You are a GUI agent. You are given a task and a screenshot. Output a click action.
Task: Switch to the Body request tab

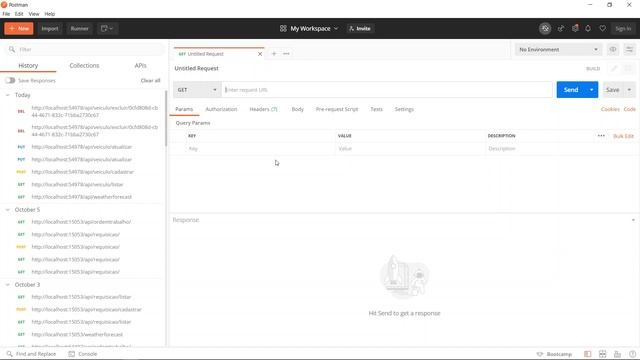(298, 109)
